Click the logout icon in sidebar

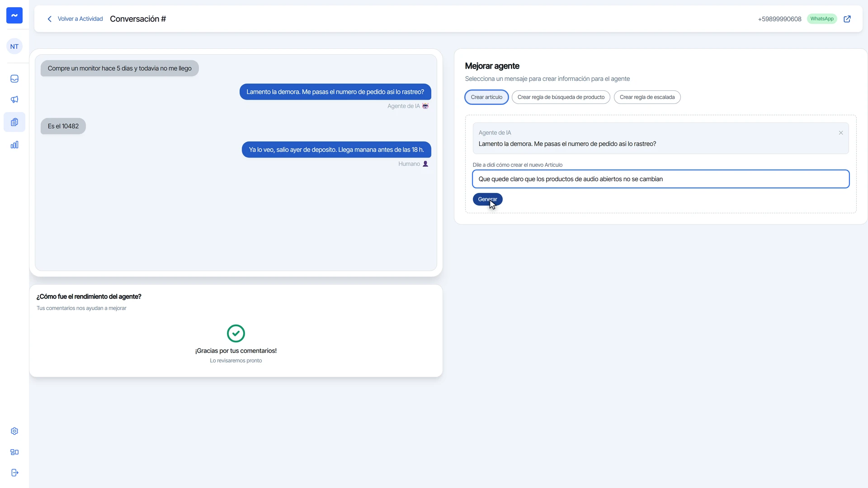pyautogui.click(x=14, y=473)
